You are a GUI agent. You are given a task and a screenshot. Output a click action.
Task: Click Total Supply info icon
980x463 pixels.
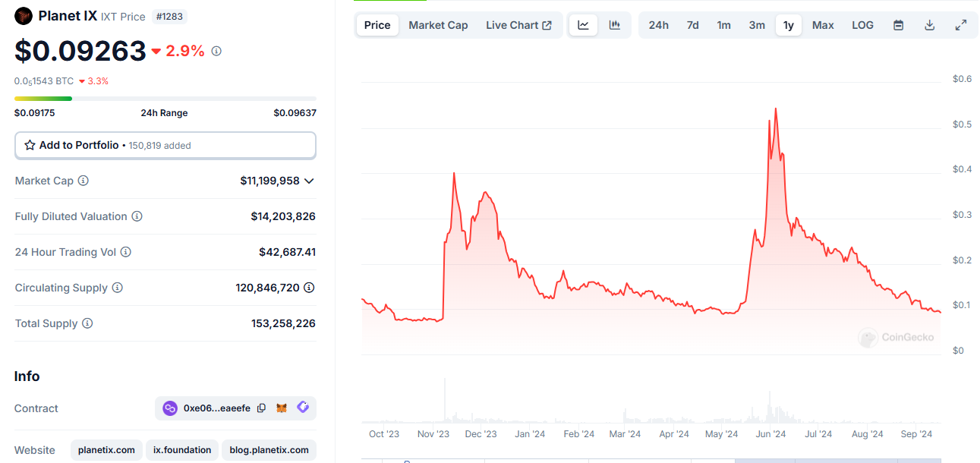point(87,323)
